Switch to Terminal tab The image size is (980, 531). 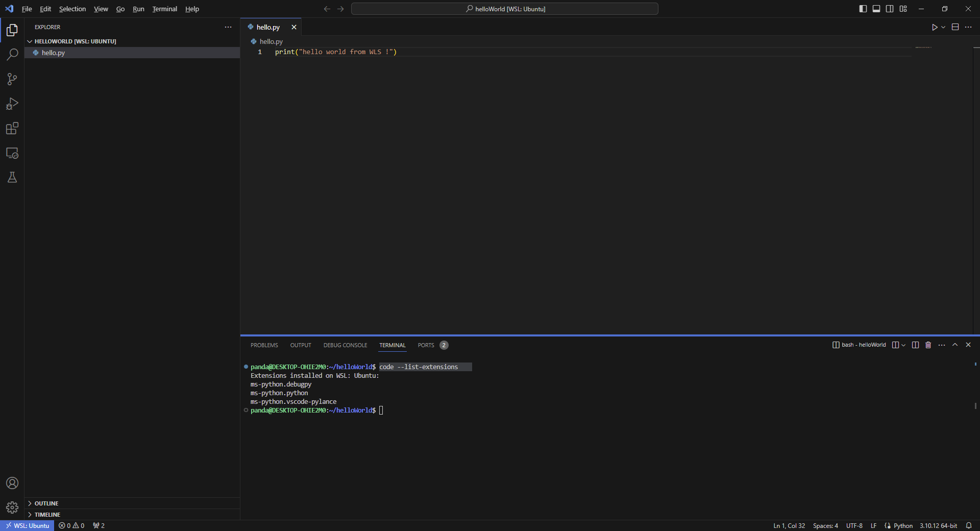(x=393, y=346)
